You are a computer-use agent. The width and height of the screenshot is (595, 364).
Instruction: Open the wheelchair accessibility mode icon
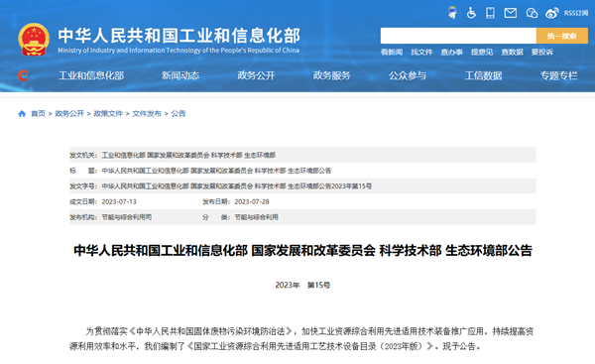point(471,13)
